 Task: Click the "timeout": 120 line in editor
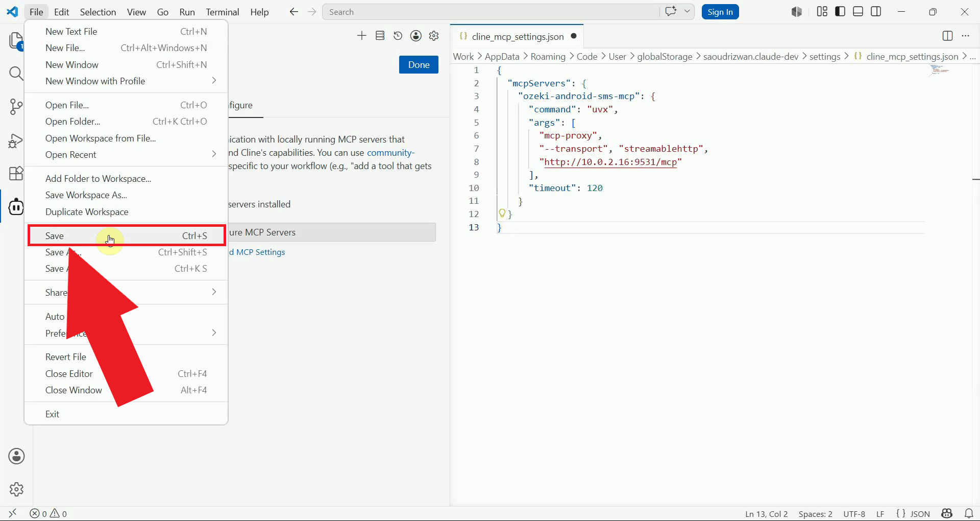point(566,187)
